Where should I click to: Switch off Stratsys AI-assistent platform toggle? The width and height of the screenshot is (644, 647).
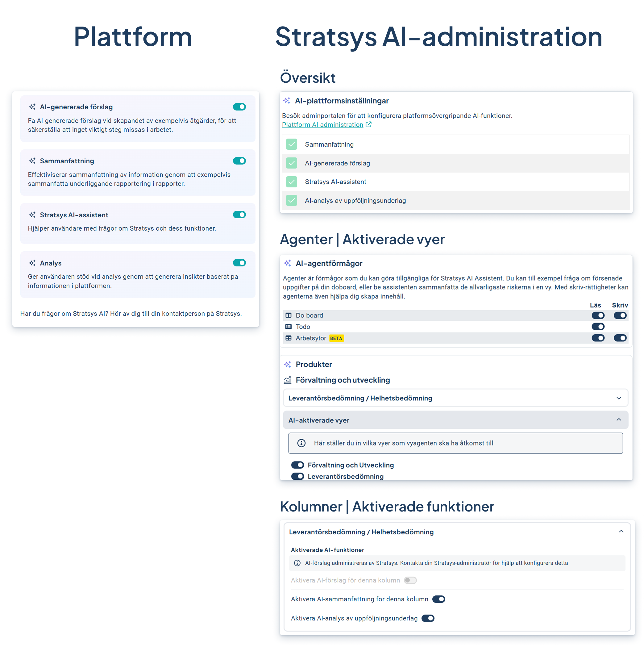click(239, 215)
